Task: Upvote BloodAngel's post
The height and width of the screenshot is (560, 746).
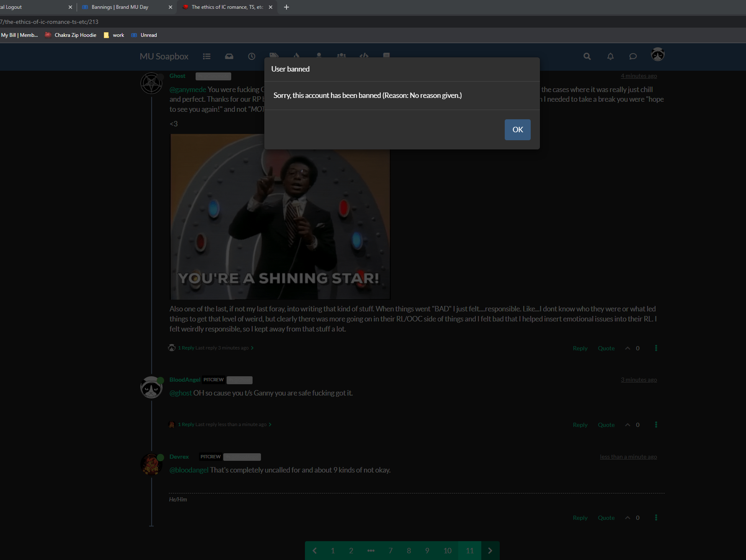Action: coord(627,425)
